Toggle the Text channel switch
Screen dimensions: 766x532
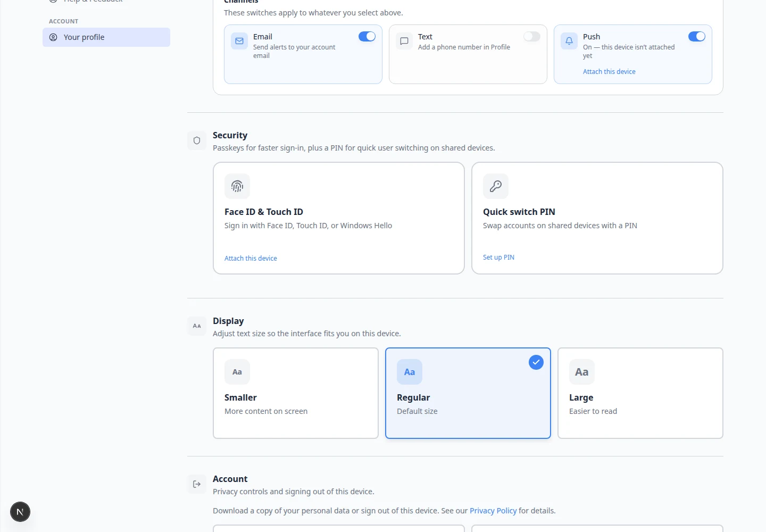coord(532,36)
